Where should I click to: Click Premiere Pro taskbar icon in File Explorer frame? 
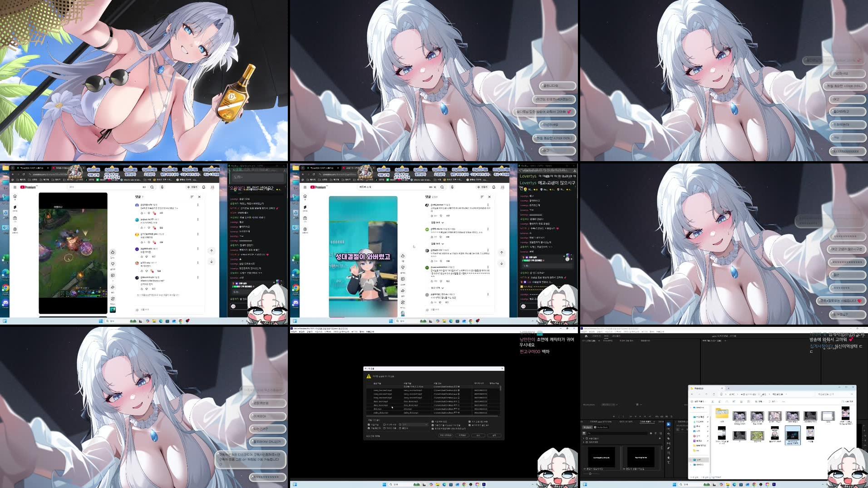click(x=774, y=484)
